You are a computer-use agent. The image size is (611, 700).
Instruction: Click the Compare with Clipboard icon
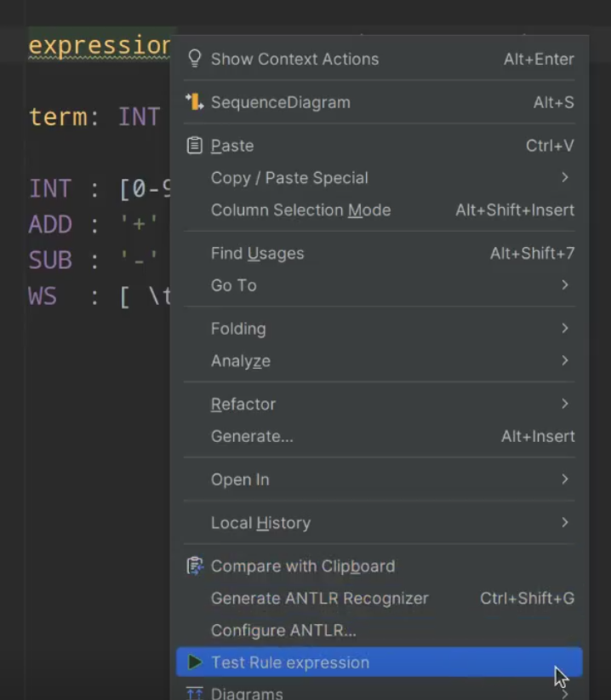click(x=195, y=566)
